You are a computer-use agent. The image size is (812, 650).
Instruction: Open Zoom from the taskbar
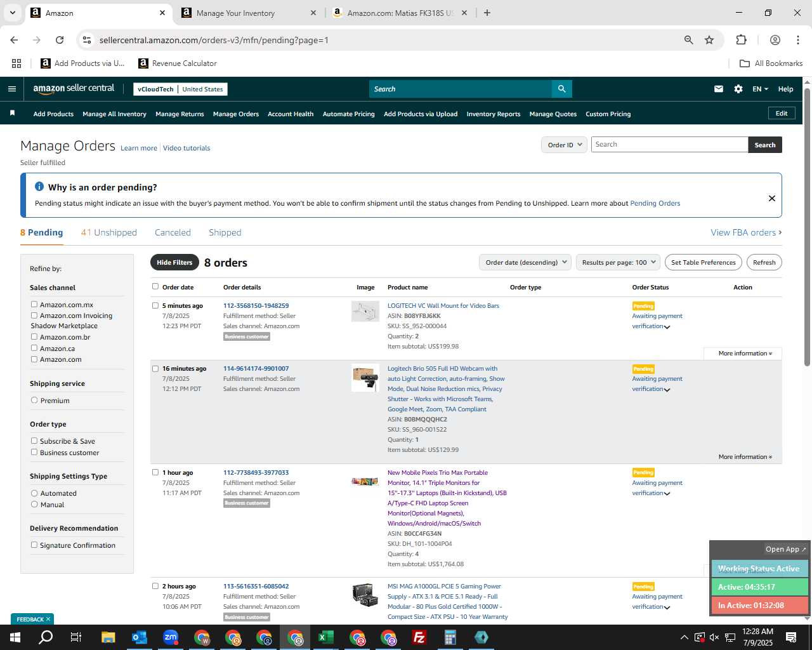click(x=171, y=637)
